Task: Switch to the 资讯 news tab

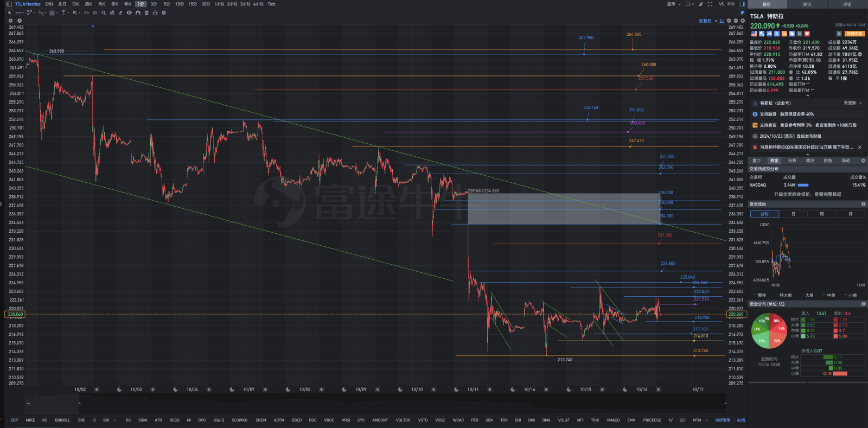Action: [x=807, y=4]
